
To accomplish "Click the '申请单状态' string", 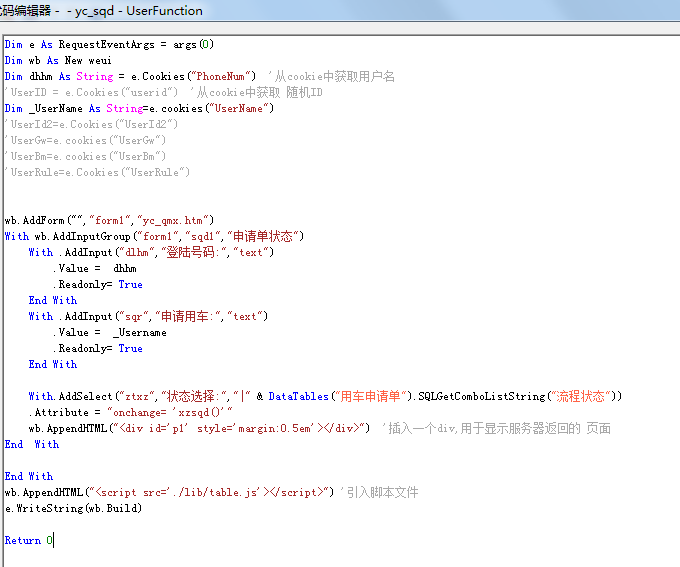I will [x=263, y=236].
